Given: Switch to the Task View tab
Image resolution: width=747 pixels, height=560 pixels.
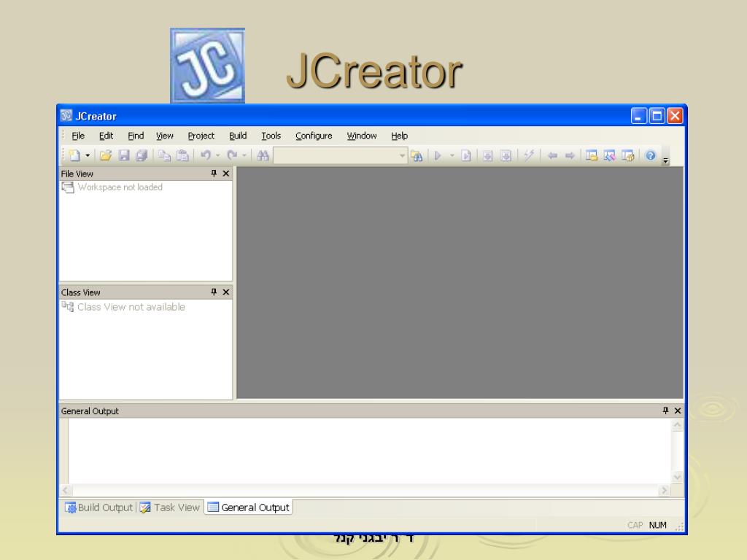Looking at the screenshot, I should pyautogui.click(x=170, y=507).
